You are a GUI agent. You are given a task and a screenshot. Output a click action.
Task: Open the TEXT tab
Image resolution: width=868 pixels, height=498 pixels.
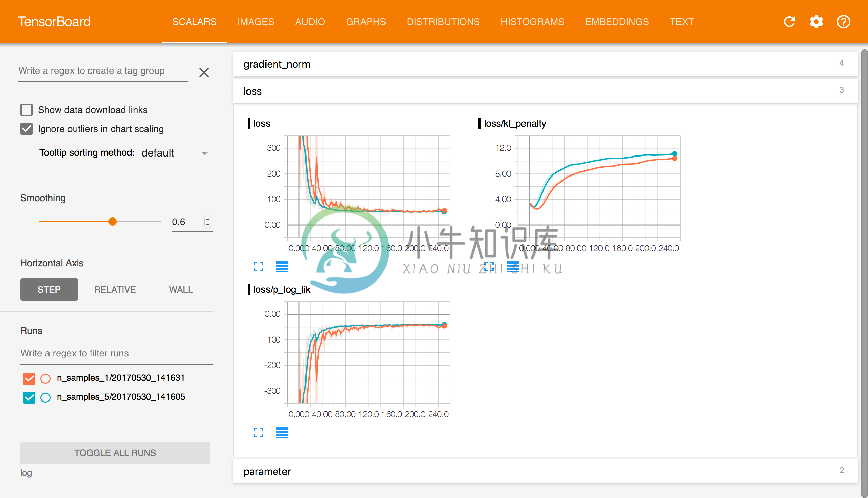pos(682,22)
